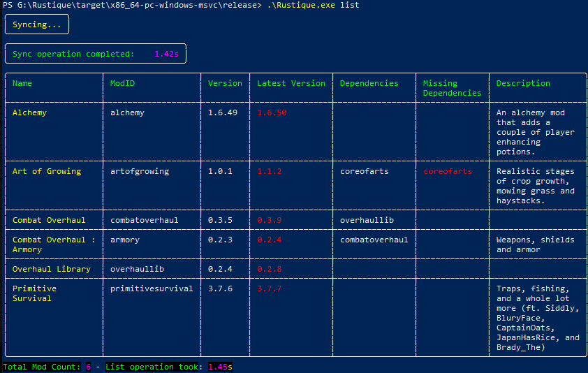Click the 'Syncing...' status box
Image resolution: width=588 pixels, height=373 pixels.
click(x=37, y=24)
